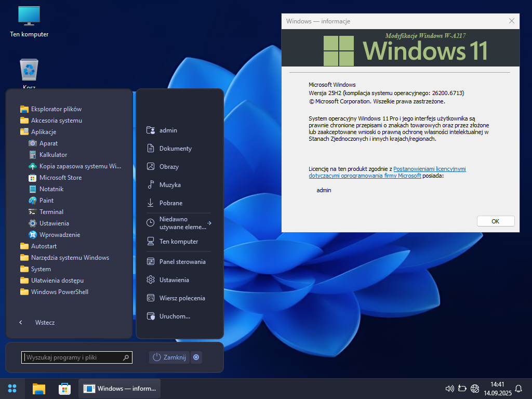Open the Aparat camera app
Viewport: 532px width, 399px height.
point(48,143)
